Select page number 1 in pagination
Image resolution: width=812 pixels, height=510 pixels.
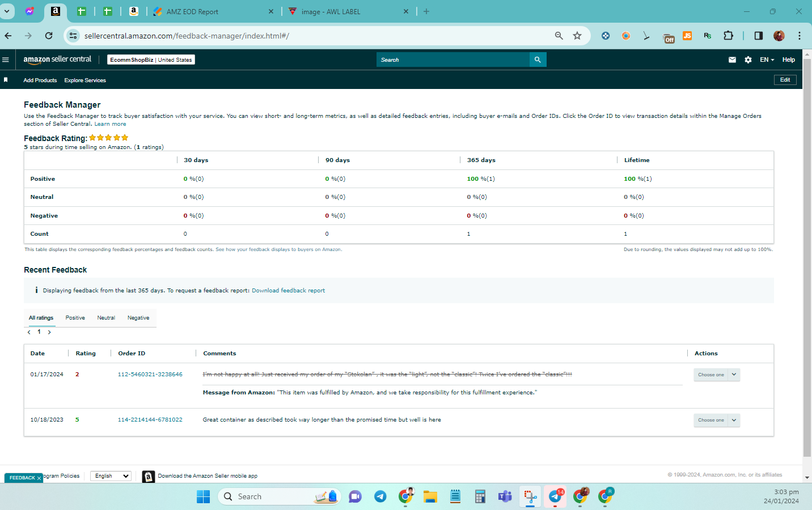tap(39, 332)
